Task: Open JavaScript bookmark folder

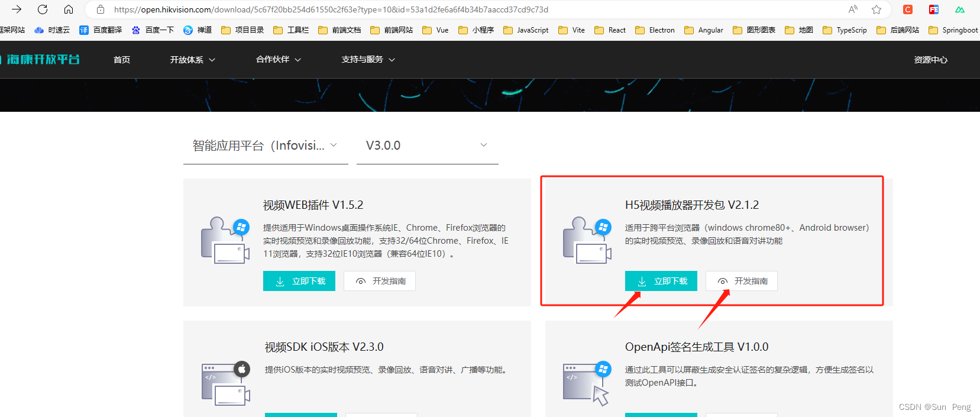Action: click(x=526, y=30)
